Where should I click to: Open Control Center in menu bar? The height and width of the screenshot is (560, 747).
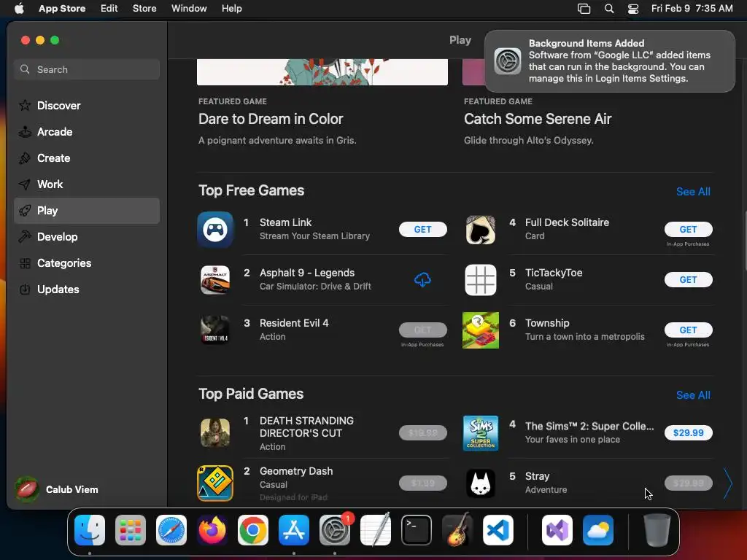tap(633, 9)
